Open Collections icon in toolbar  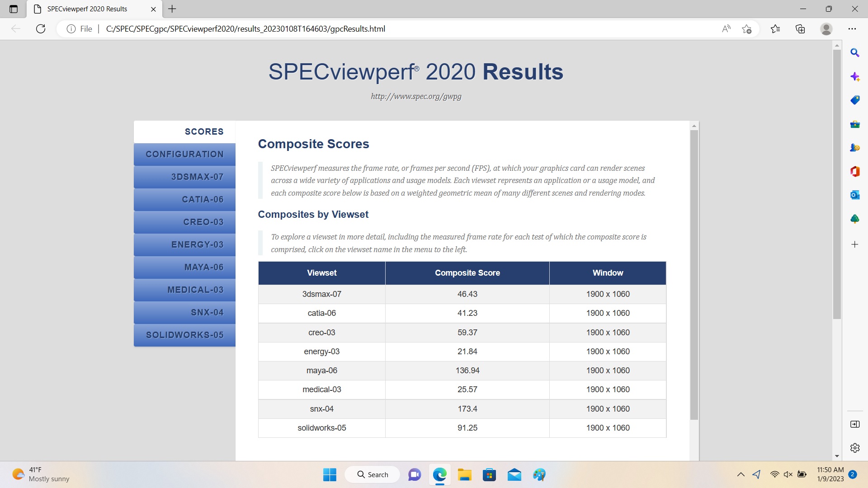point(800,29)
